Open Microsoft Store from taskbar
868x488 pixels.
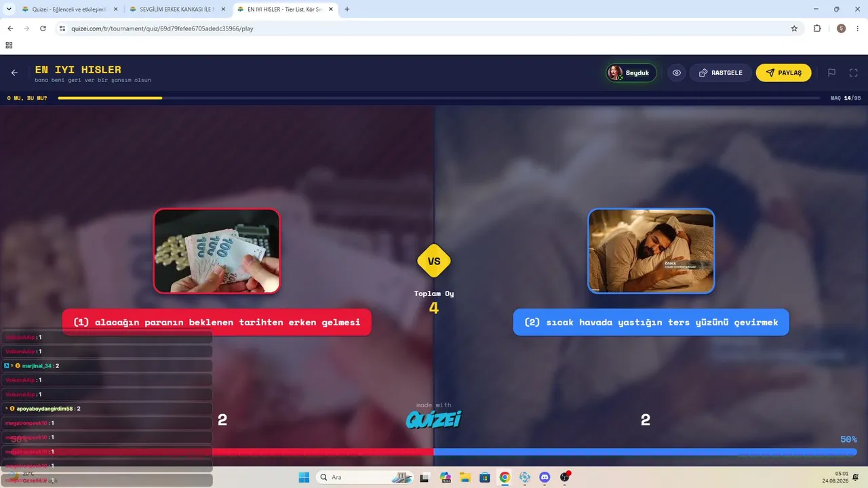click(485, 477)
